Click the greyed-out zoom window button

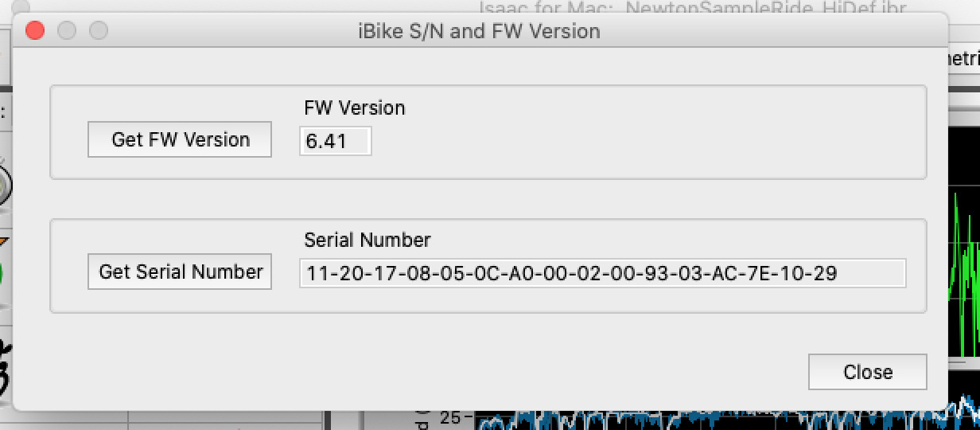coord(98,31)
